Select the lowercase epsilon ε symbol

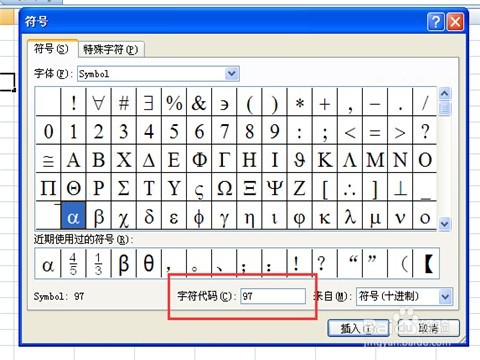coord(174,215)
